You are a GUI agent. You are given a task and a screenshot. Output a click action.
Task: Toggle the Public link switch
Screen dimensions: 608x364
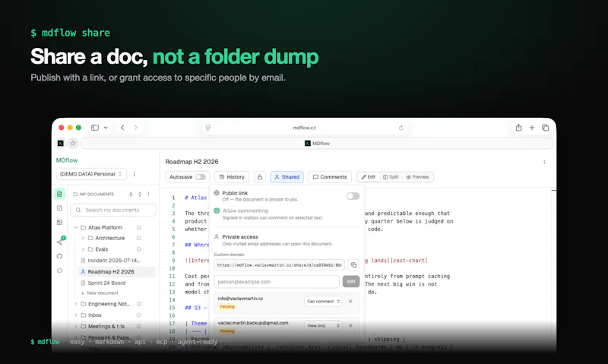[x=353, y=196]
